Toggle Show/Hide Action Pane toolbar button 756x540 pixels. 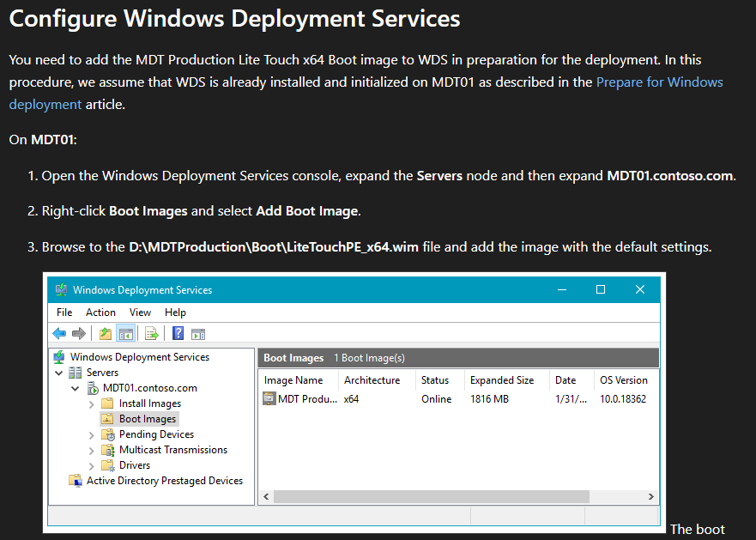[198, 334]
